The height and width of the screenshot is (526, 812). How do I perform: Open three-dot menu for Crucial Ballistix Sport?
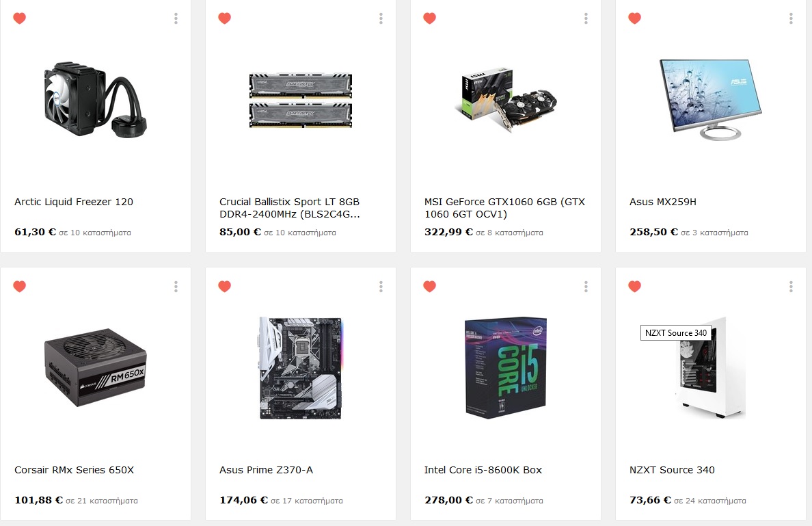[x=381, y=18]
